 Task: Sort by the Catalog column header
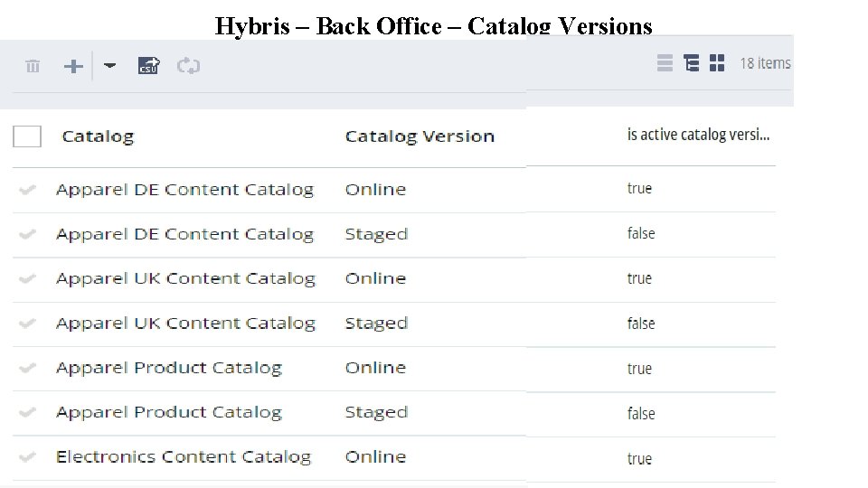[x=98, y=136]
